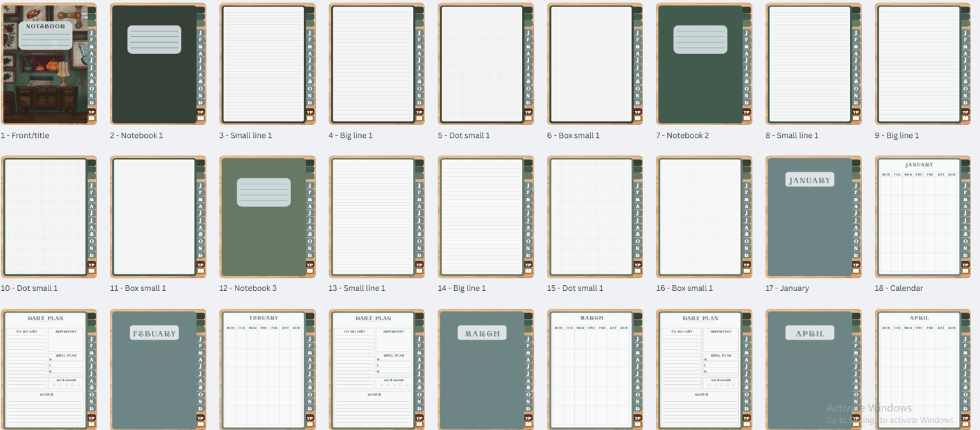Click the "17 - January" page label
The image size is (980, 430).
pos(787,288)
